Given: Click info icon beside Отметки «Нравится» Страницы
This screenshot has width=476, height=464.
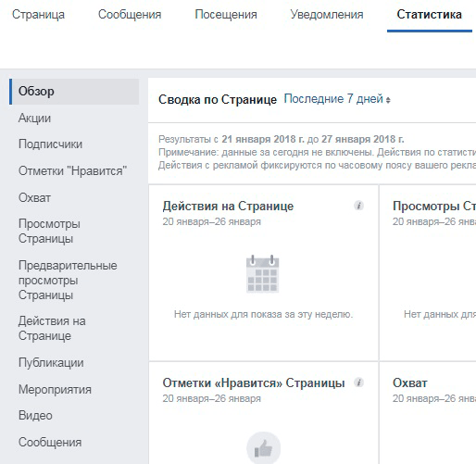Looking at the screenshot, I should 358,382.
